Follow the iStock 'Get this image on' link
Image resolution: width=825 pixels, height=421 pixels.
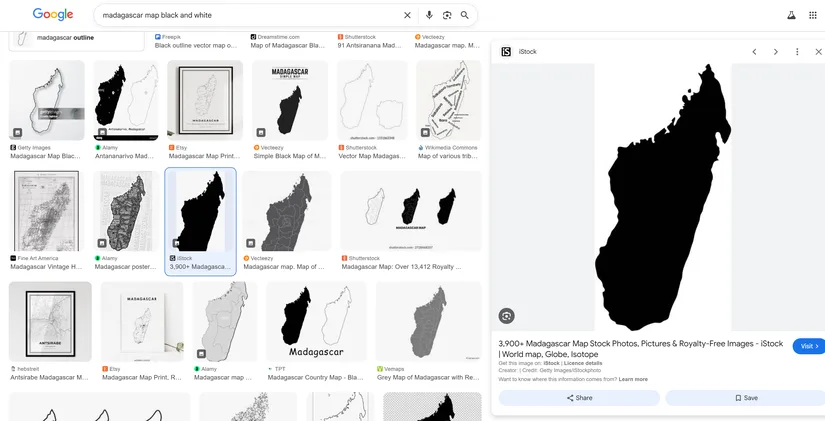coord(551,363)
